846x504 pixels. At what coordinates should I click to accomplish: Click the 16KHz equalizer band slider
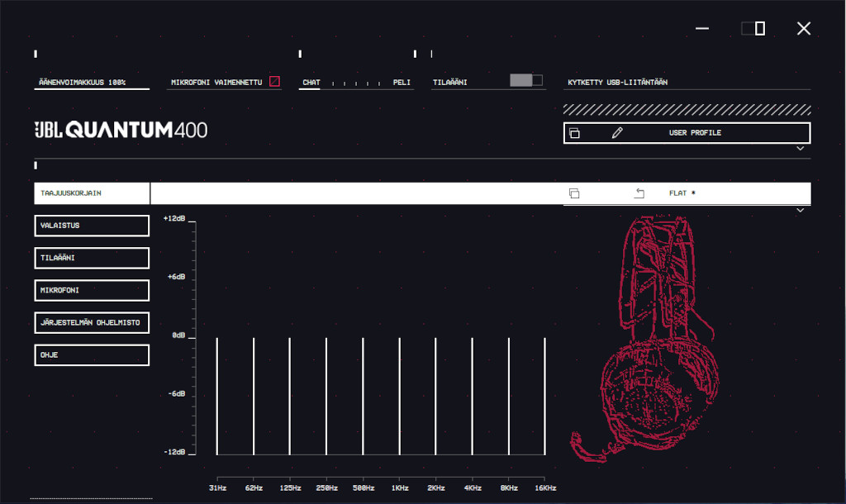(545, 396)
